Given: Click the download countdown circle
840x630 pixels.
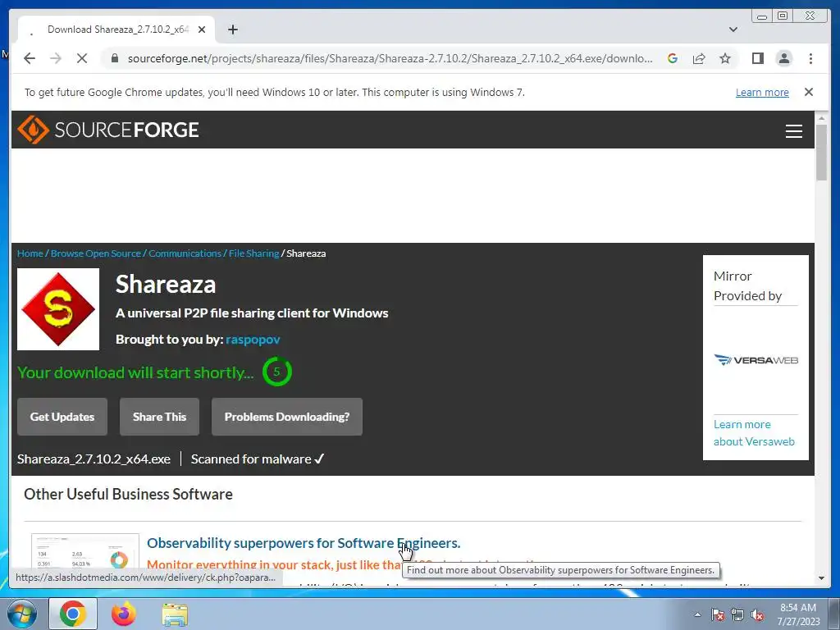Looking at the screenshot, I should pyautogui.click(x=277, y=372).
